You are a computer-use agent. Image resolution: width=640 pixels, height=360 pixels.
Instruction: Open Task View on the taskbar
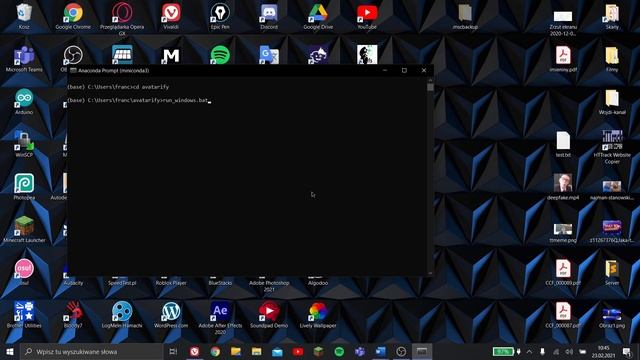click(173, 351)
